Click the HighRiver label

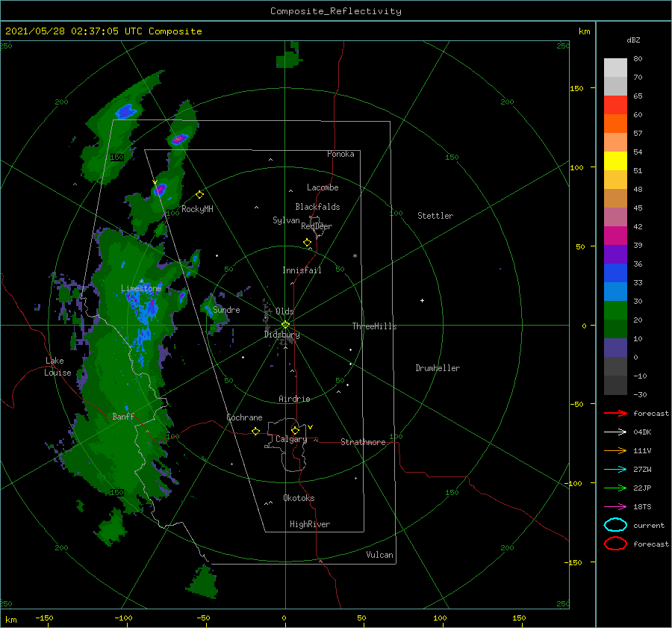click(x=310, y=524)
